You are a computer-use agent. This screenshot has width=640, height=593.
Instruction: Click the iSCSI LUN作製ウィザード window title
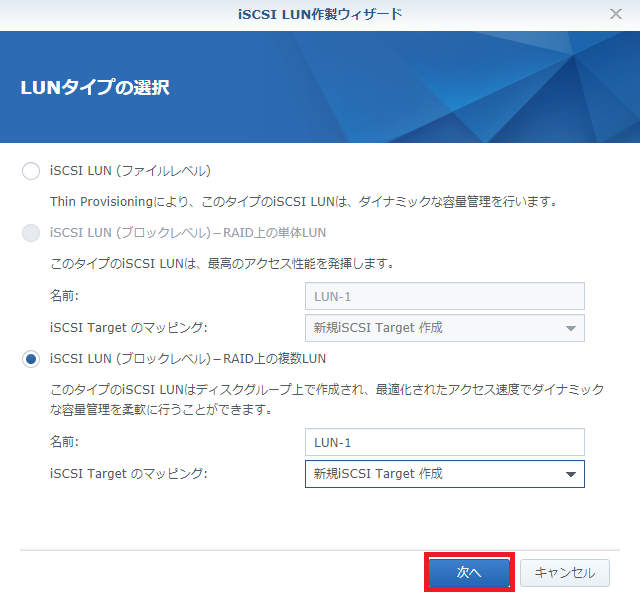pyautogui.click(x=319, y=14)
